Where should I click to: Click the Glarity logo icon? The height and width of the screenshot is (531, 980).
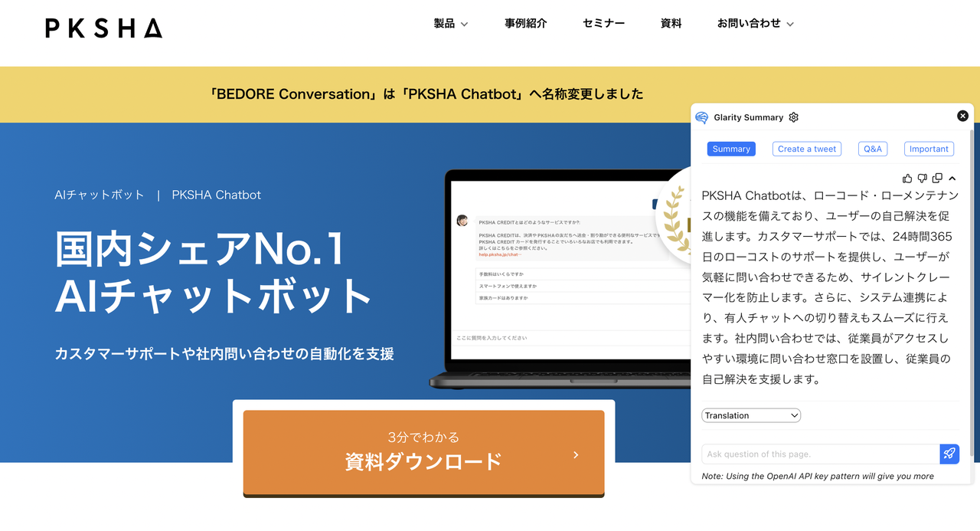[701, 117]
